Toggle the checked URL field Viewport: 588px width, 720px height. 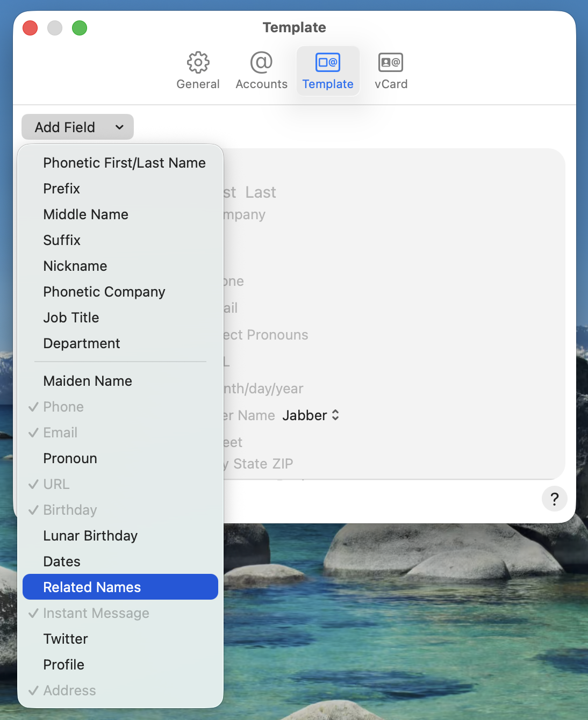pyautogui.click(x=56, y=484)
